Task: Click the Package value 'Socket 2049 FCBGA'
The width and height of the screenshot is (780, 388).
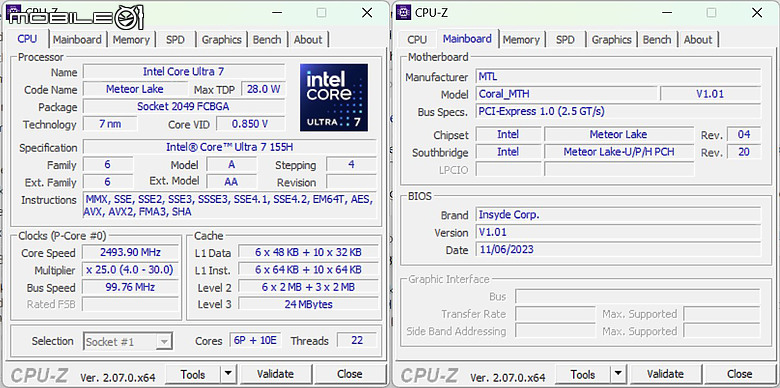Action: click(x=184, y=106)
